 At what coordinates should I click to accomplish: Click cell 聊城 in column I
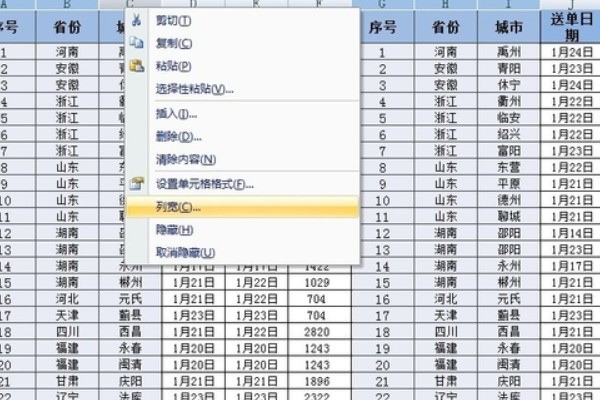pyautogui.click(x=509, y=216)
